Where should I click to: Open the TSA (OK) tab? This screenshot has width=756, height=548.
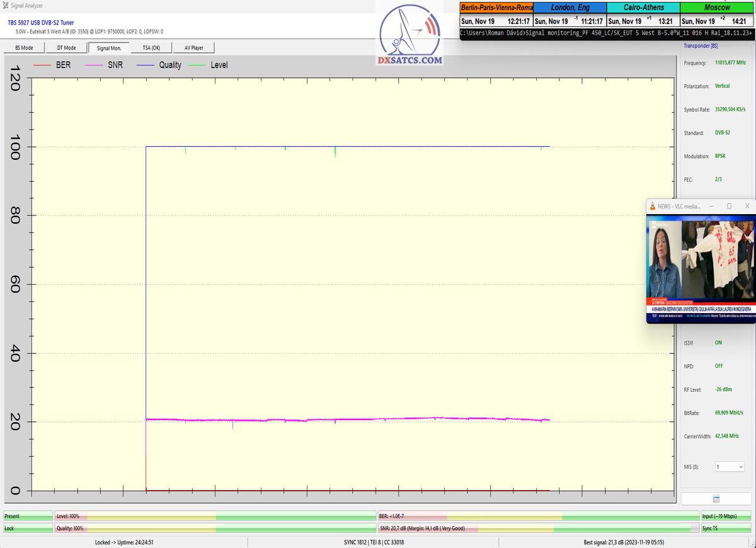click(151, 48)
